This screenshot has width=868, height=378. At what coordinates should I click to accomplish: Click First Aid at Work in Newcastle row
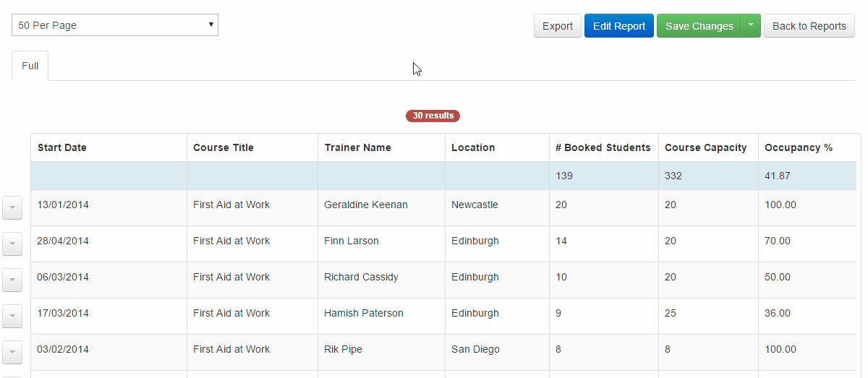231,205
